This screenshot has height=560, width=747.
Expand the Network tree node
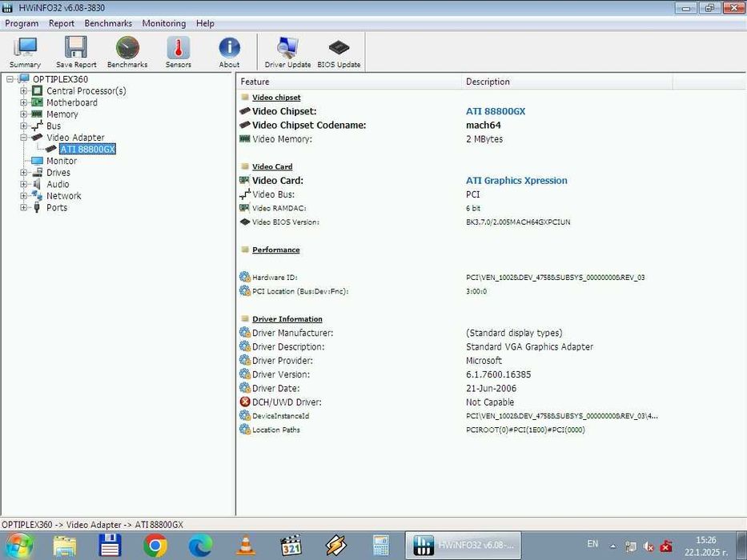pos(23,196)
